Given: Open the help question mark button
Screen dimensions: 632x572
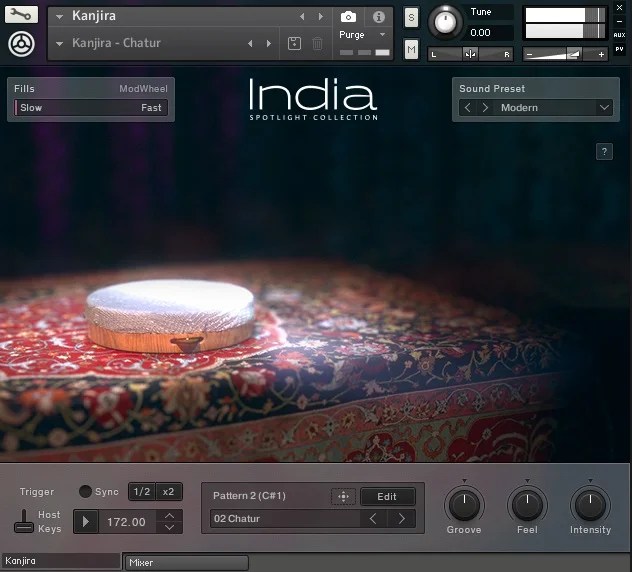Looking at the screenshot, I should point(604,152).
